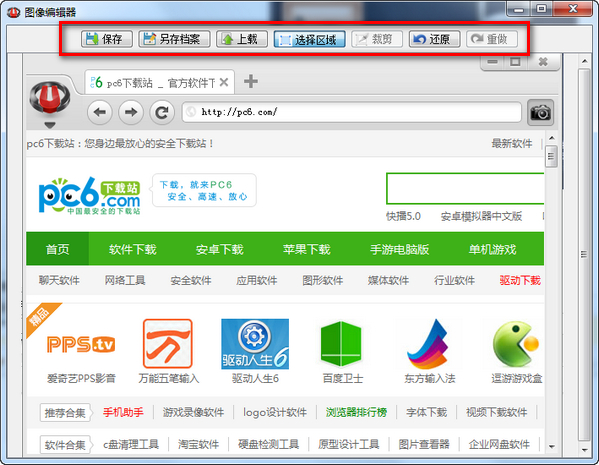Click the 裁剪 (Crop) button
This screenshot has height=465, width=599.
click(377, 39)
